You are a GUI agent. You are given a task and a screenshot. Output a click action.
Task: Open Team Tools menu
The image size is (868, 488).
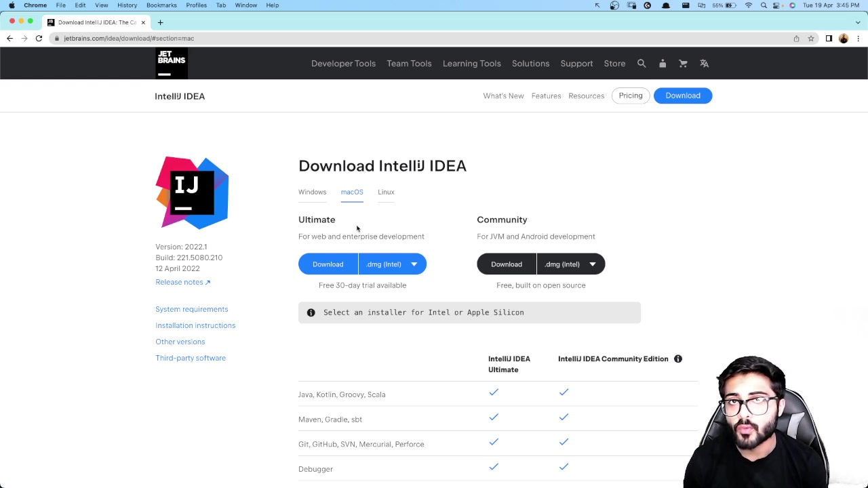[x=409, y=64]
